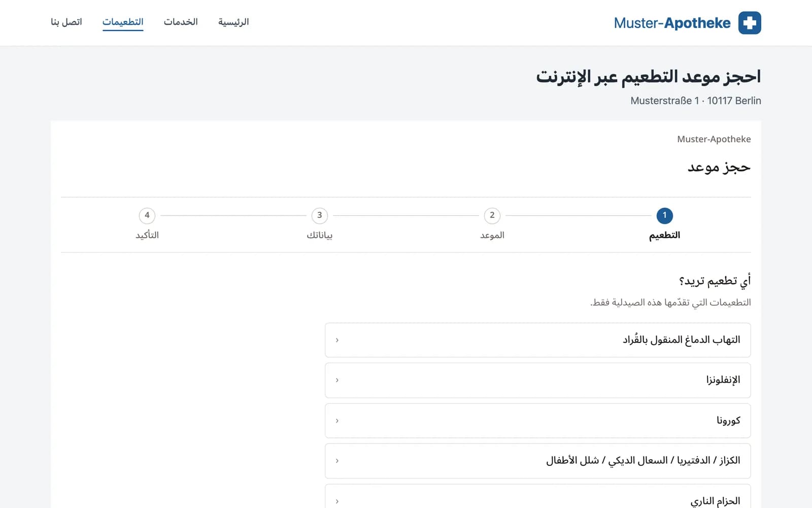
Task: Click chevron arrow in كورونا row
Action: [337, 421]
